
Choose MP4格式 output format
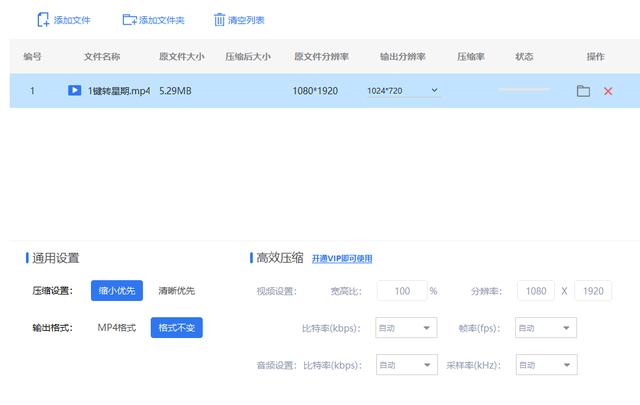tap(117, 327)
